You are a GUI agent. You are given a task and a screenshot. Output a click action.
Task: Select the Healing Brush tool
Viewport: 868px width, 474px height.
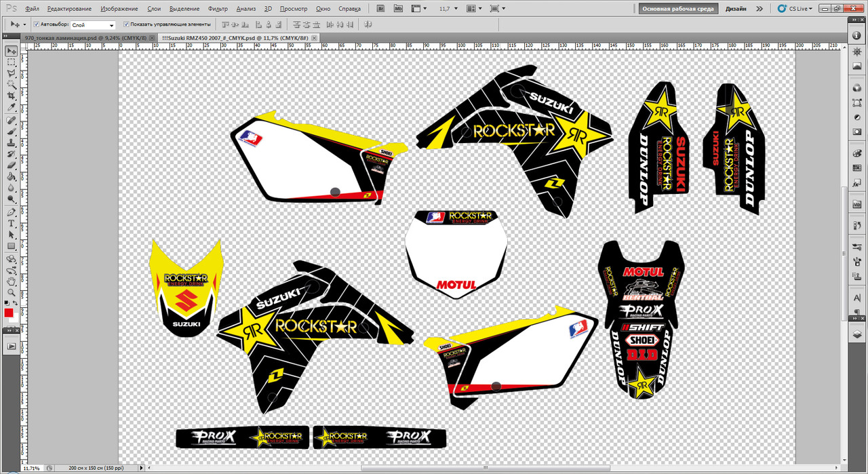point(12,121)
